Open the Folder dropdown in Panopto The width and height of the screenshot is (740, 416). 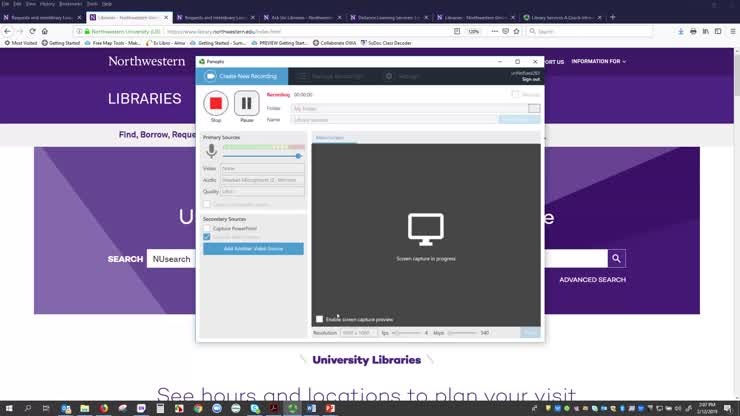click(x=534, y=109)
